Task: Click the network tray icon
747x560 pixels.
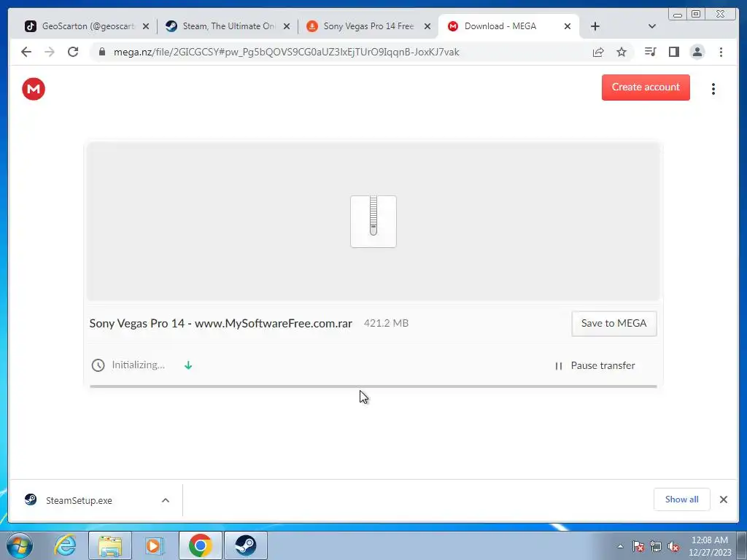Action: click(656, 547)
